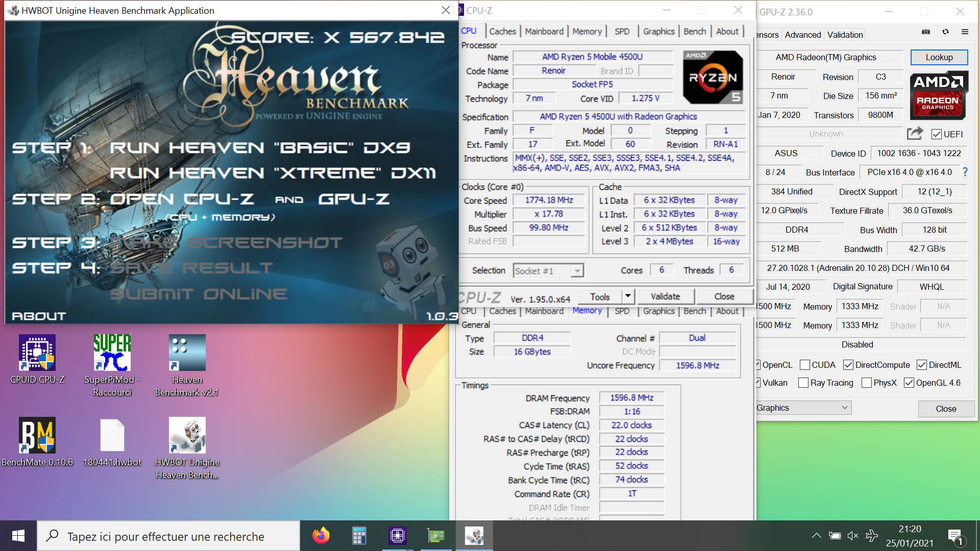Viewport: 980px width, 551px height.
Task: Click the GPU-Z taskbar icon
Action: [436, 536]
